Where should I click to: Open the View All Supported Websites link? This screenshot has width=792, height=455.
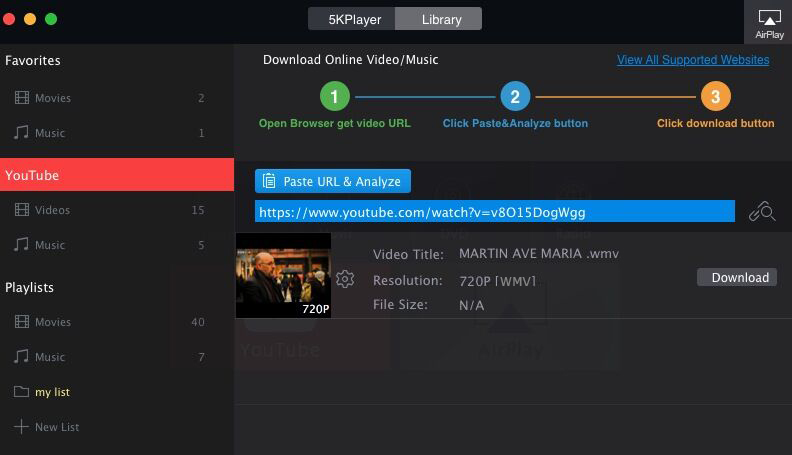coord(692,60)
